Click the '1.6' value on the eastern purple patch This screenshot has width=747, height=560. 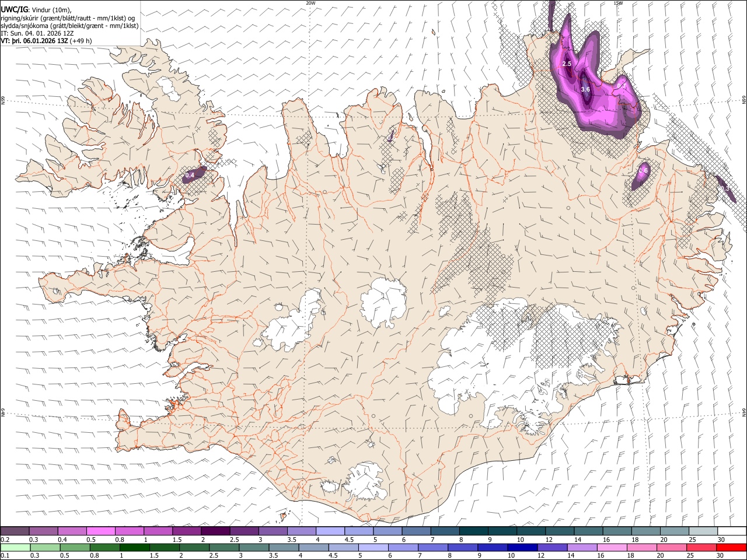pyautogui.click(x=643, y=170)
